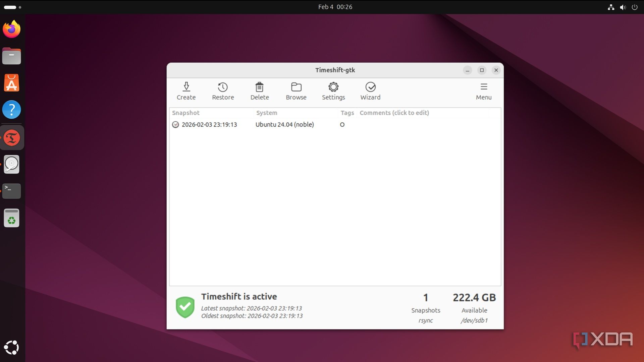Open Timeshift Settings gear

333,91
